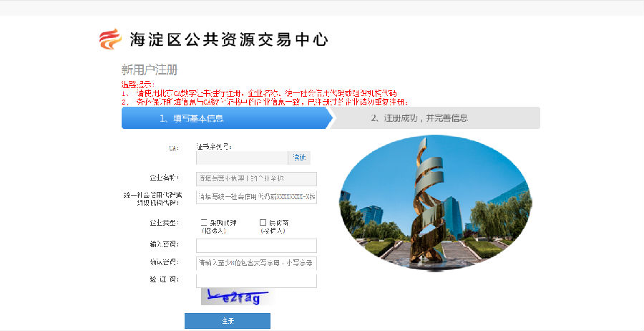
Task: Click the 验证码 verification code input
Action: tap(256, 279)
